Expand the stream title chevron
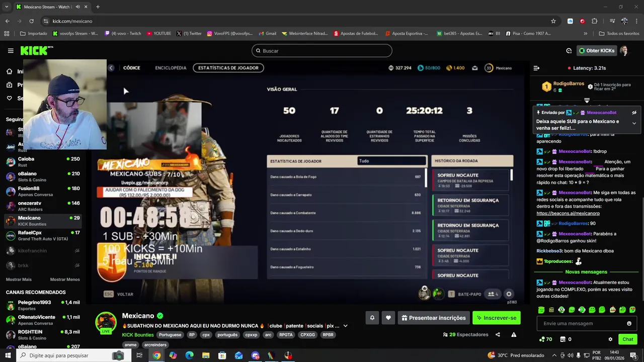The height and width of the screenshot is (362, 644). pyautogui.click(x=345, y=326)
